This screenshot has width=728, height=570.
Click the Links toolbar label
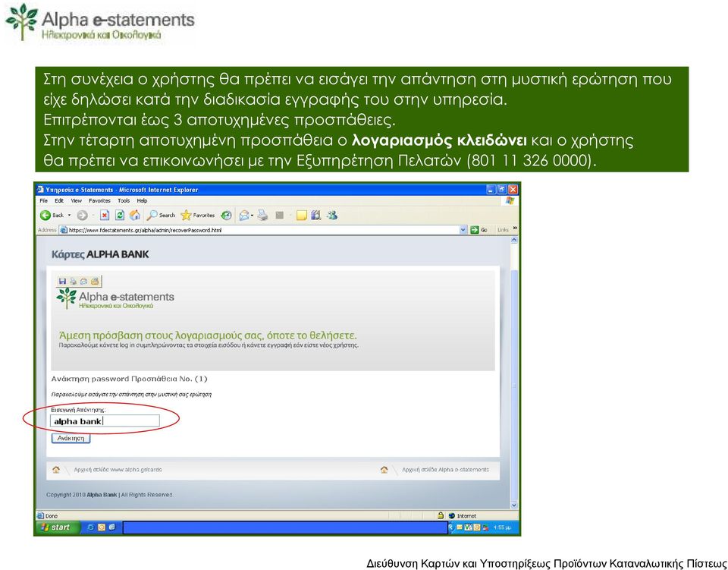(503, 230)
